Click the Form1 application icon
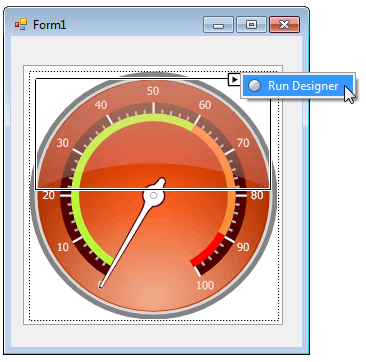 click(x=21, y=24)
